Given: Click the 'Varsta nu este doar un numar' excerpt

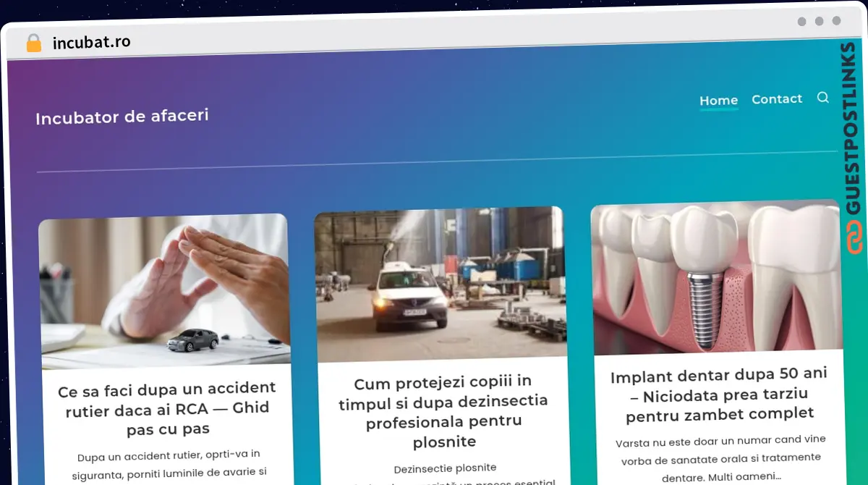Looking at the screenshot, I should point(720,458).
